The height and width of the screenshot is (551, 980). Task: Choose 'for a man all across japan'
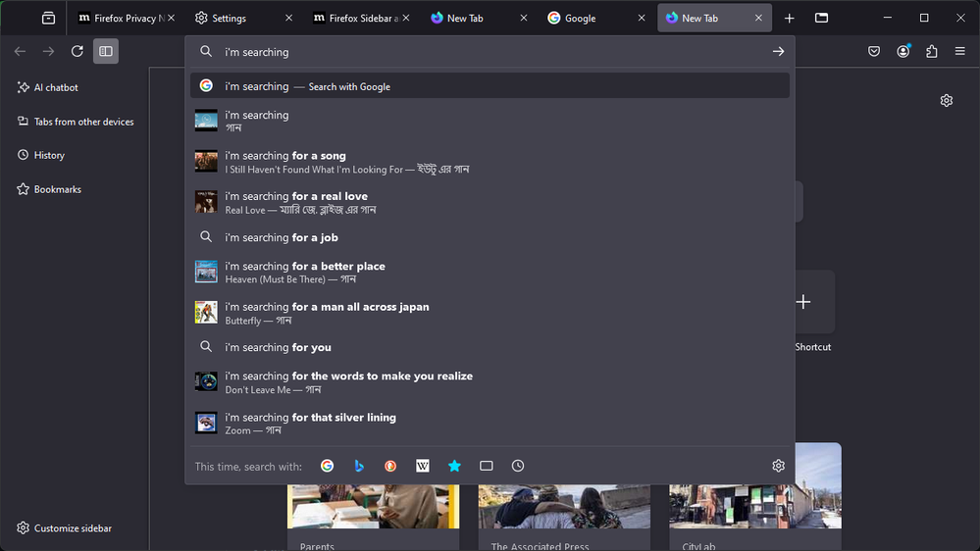(x=490, y=313)
